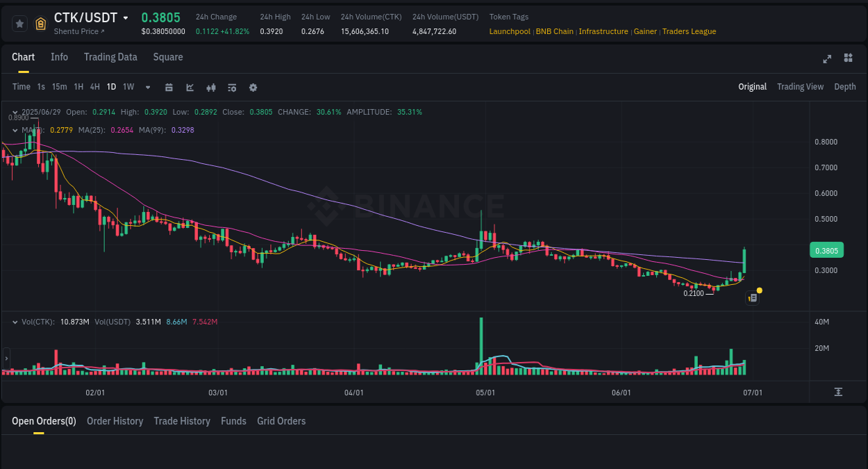Open candlestick style options icon
868x469 pixels.
(210, 87)
